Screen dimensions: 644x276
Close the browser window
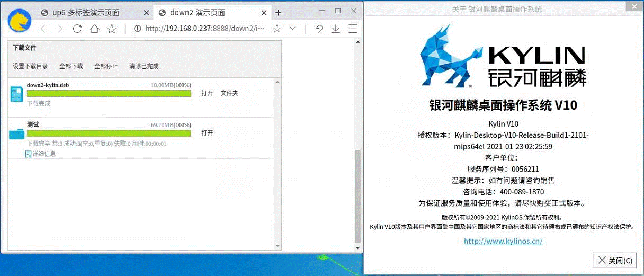[x=353, y=11]
